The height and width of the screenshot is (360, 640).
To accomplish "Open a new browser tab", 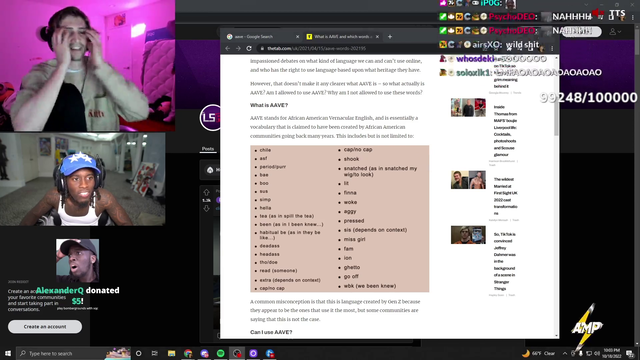I will (390, 36).
